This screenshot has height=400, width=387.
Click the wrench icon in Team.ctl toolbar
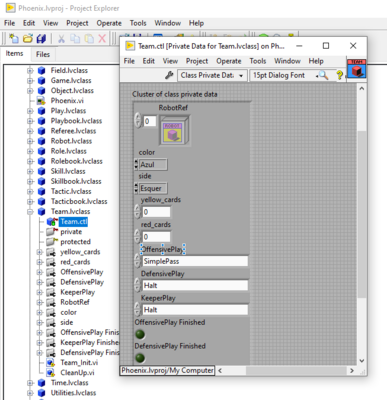coord(169,75)
